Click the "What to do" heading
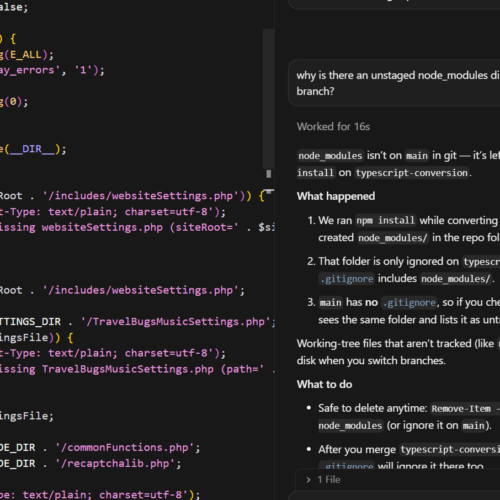 point(324,384)
